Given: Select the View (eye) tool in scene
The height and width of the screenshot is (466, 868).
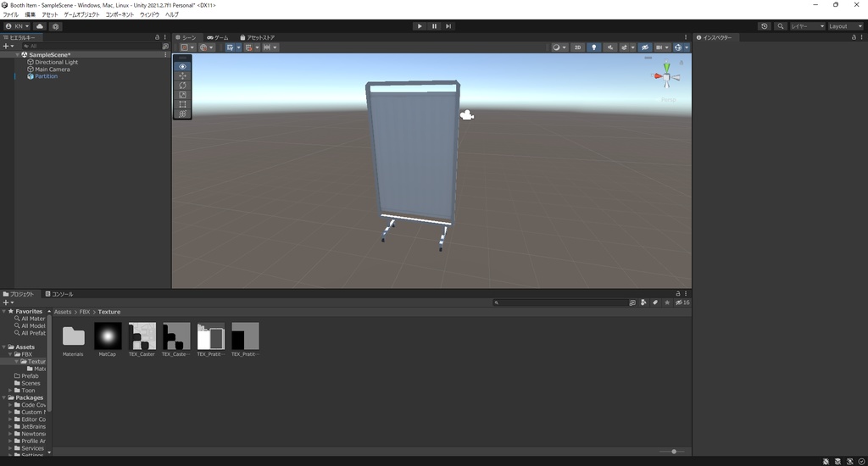Looking at the screenshot, I should coord(182,66).
